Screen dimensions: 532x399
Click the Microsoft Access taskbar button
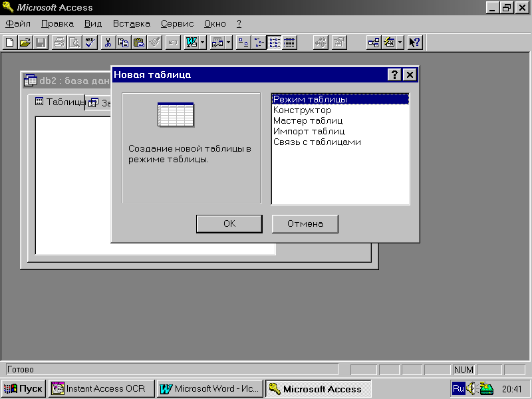(x=319, y=388)
